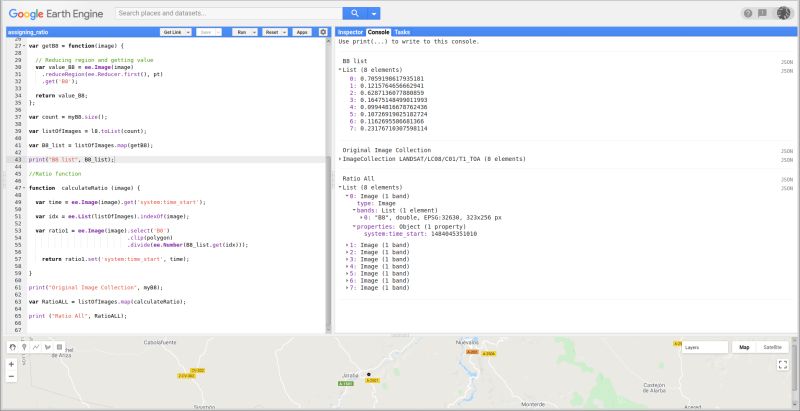Click JSON link beside B8 list header

(x=787, y=62)
